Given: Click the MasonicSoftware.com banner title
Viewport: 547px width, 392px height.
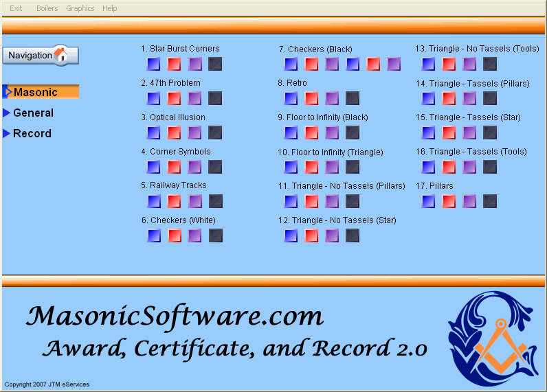Looking at the screenshot, I should [175, 316].
